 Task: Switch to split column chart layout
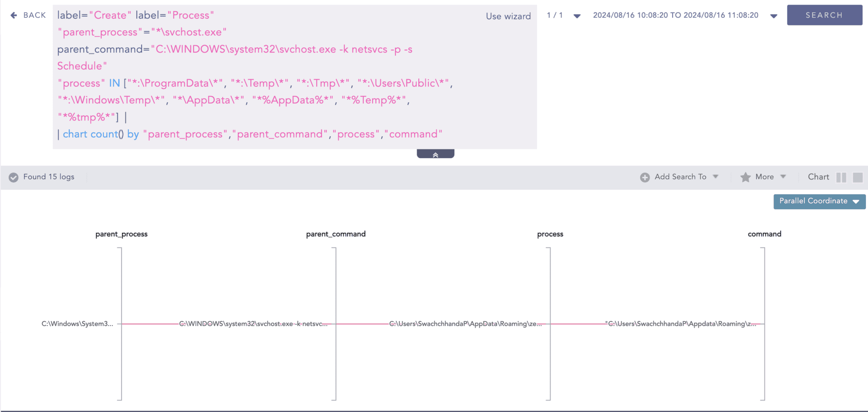click(x=841, y=177)
